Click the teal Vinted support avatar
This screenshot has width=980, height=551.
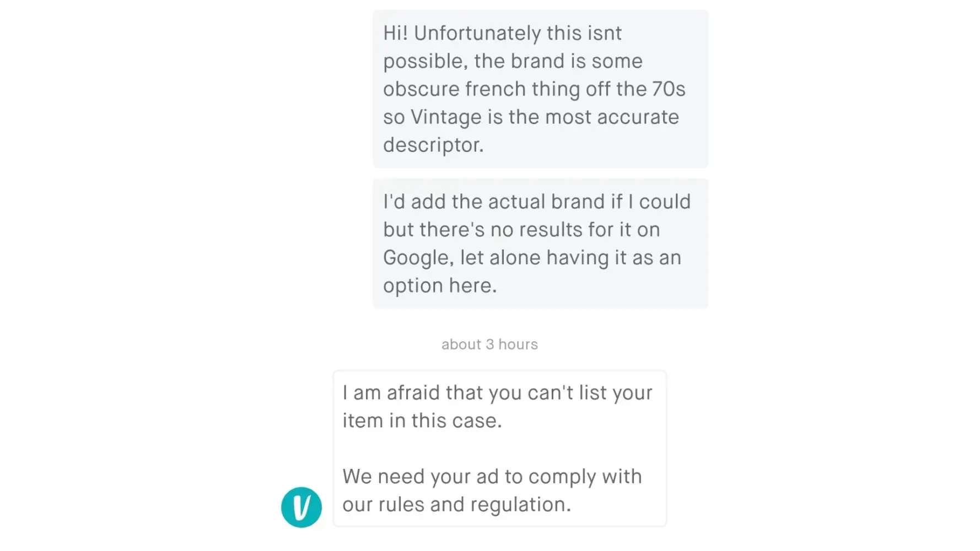pyautogui.click(x=301, y=507)
